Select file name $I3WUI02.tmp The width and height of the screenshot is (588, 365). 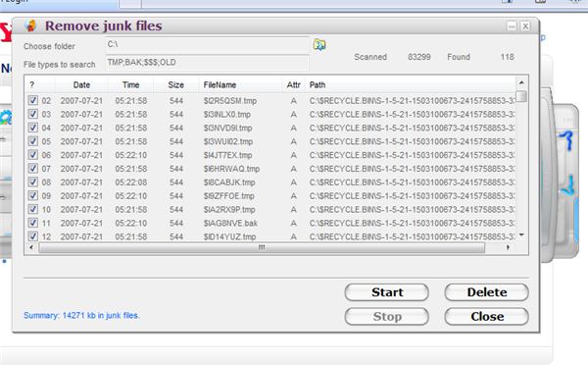tap(228, 141)
